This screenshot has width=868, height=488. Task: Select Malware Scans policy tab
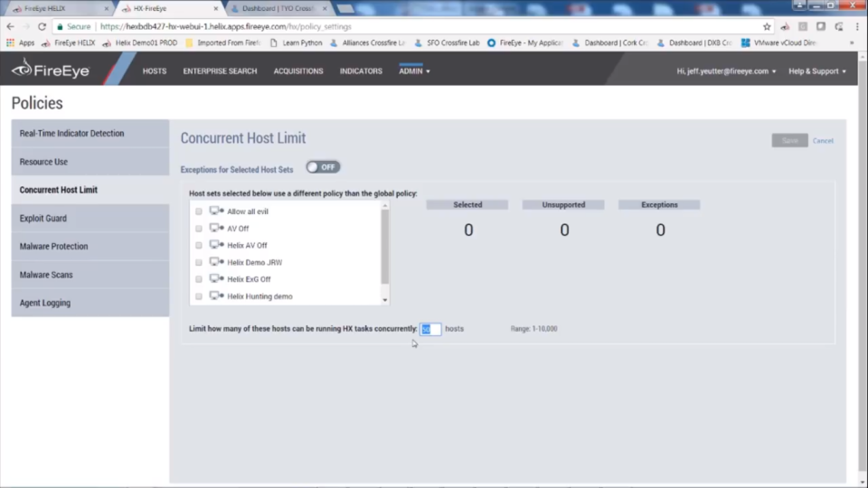coord(90,275)
